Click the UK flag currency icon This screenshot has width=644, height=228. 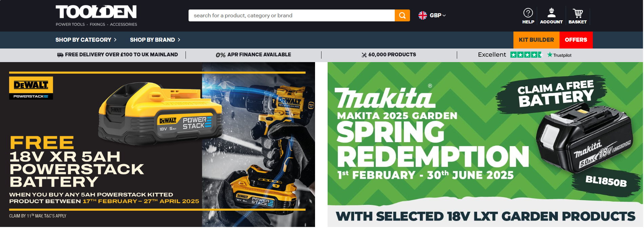click(423, 15)
